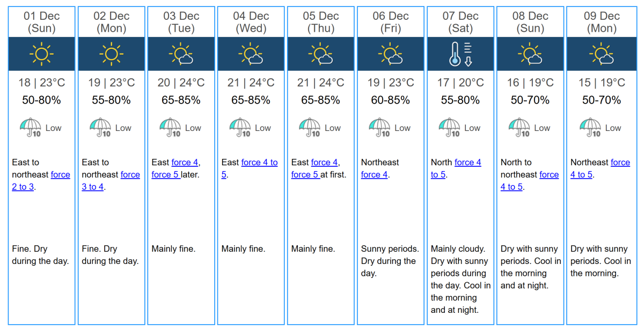Click the cold thermometer icon for 07 Dec
The width and height of the screenshot is (644, 330).
[460, 54]
